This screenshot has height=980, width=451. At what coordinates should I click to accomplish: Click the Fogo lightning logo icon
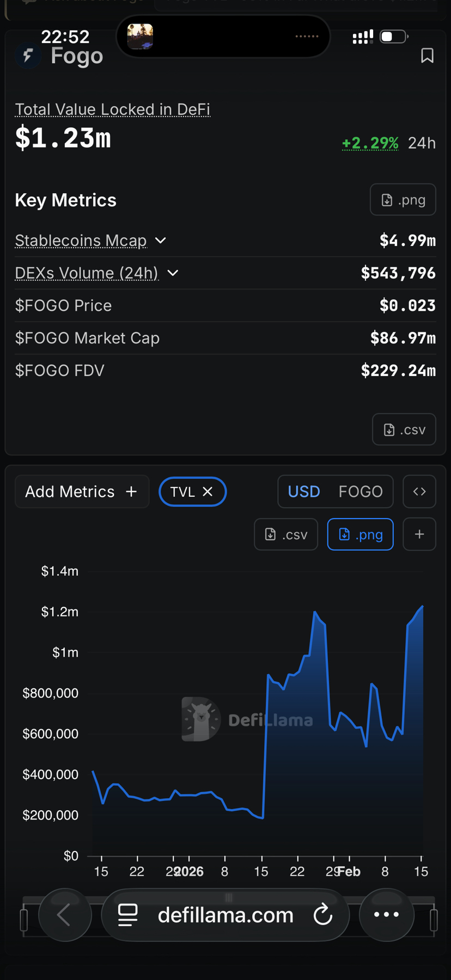tap(28, 56)
